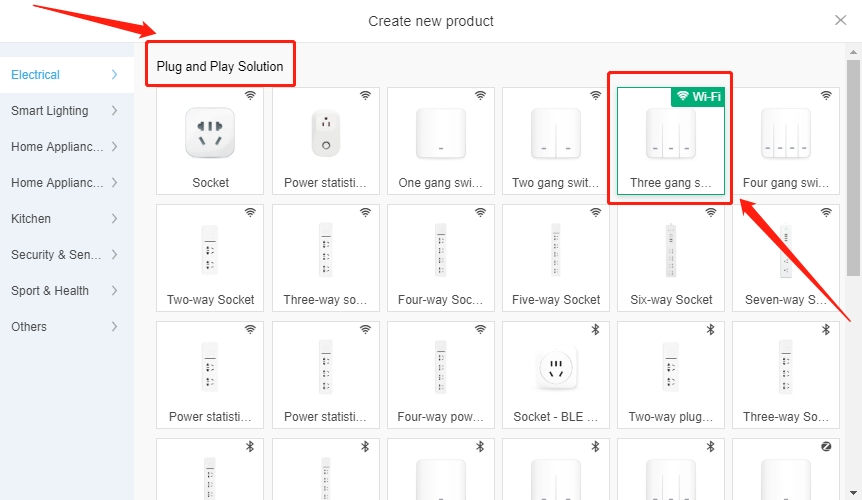Choose the Power statistics plug in first row
This screenshot has height=500, width=862.
point(325,141)
